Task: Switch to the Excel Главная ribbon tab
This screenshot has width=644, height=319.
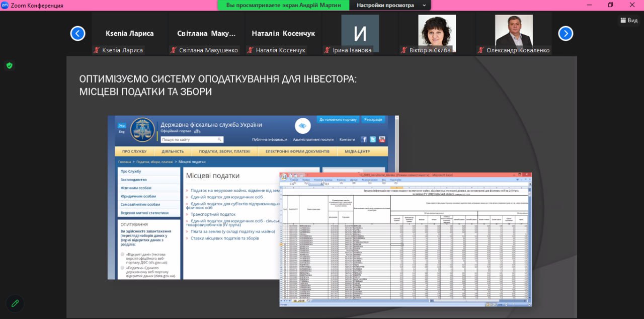Action: coord(294,180)
